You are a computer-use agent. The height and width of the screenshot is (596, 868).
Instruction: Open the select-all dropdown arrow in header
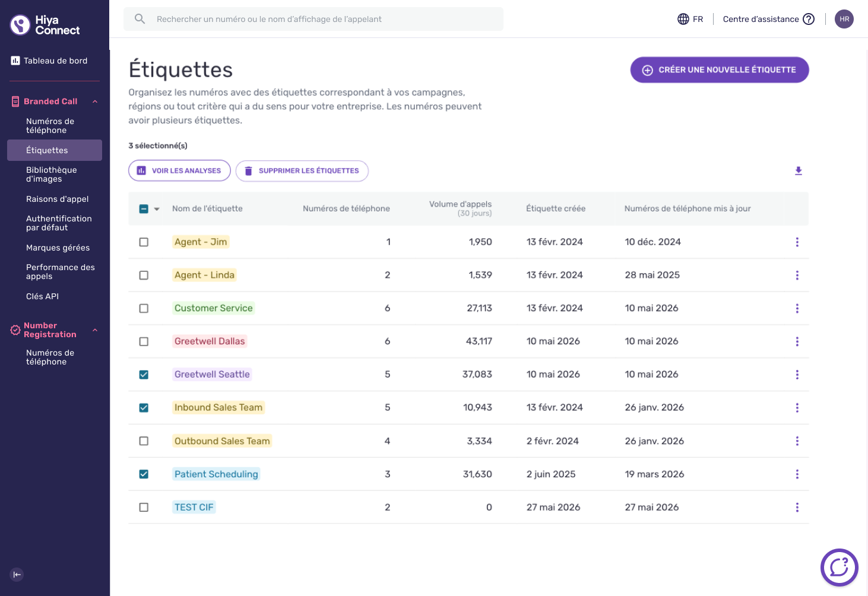(x=157, y=209)
